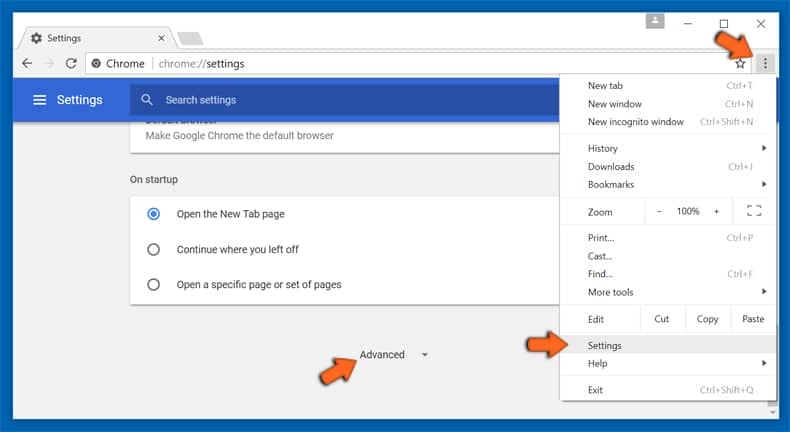Image resolution: width=790 pixels, height=432 pixels.
Task: Open a New incognito window
Action: click(668, 122)
